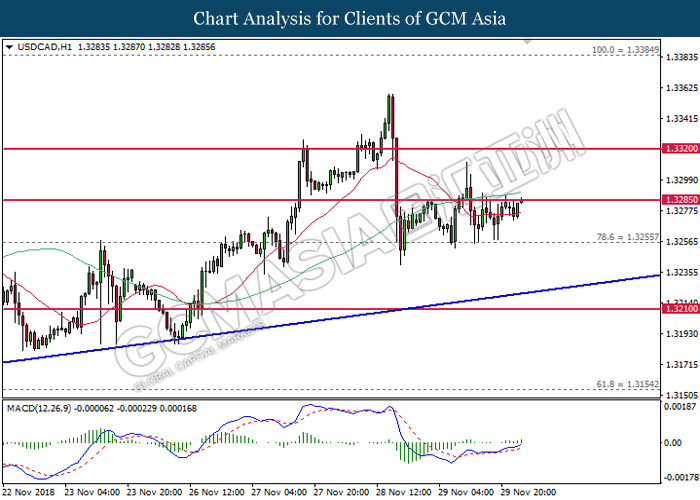Click the 0.00187 MACD scale value

(680, 407)
